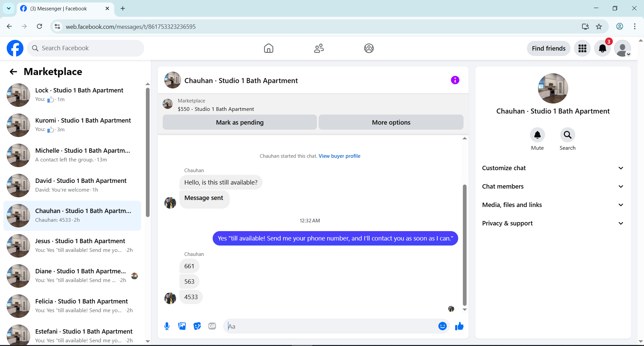The height and width of the screenshot is (346, 644).
Task: Choose a sticker icon
Action: point(197,326)
